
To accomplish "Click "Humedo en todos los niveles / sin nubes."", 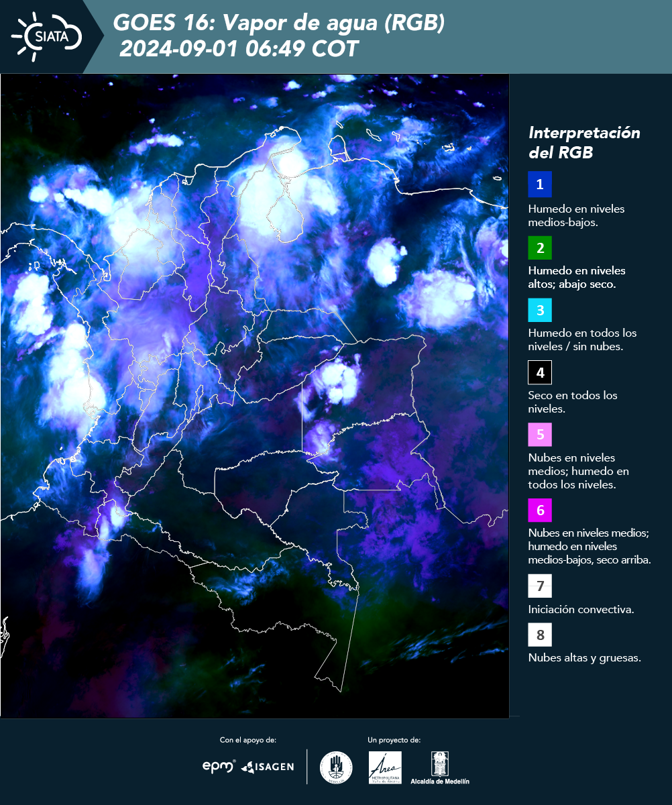I will pyautogui.click(x=583, y=339).
